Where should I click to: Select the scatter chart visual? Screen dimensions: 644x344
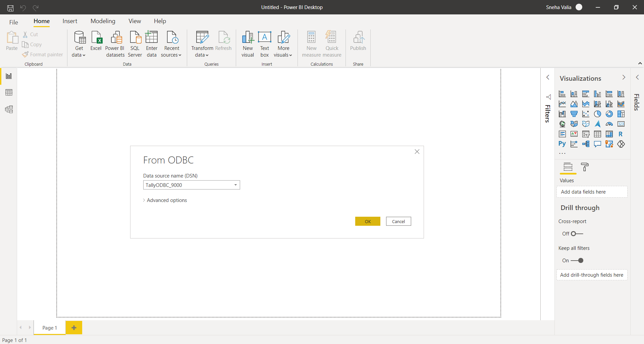586,114
